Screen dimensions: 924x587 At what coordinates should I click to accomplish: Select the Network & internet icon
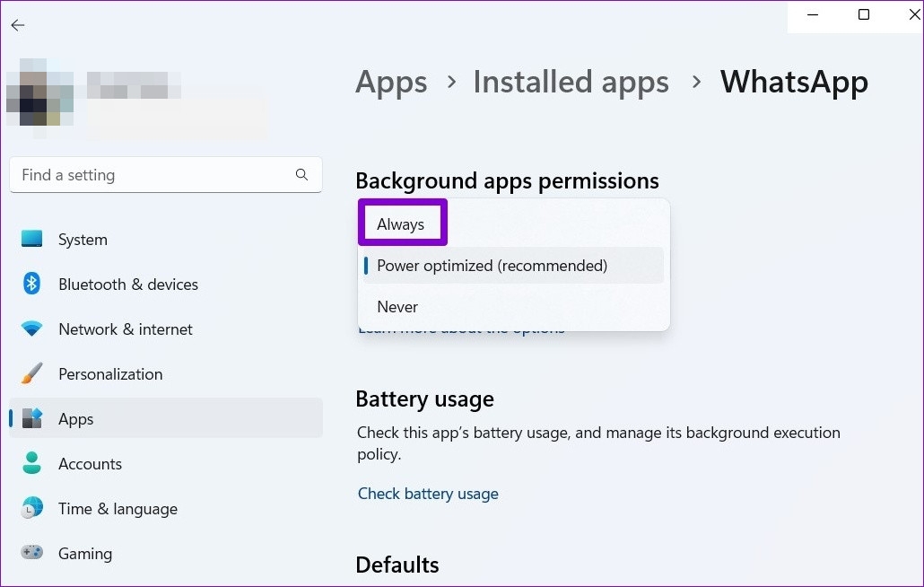[x=32, y=329]
